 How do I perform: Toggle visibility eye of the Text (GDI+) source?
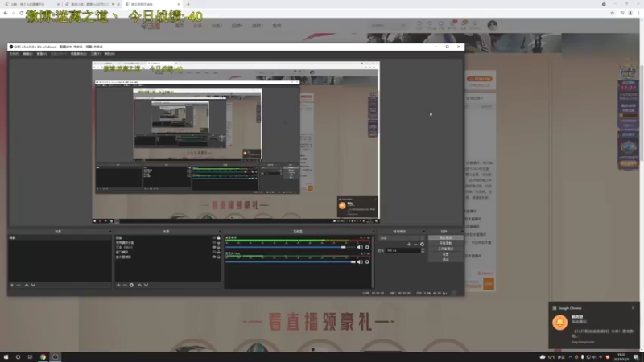214,248
